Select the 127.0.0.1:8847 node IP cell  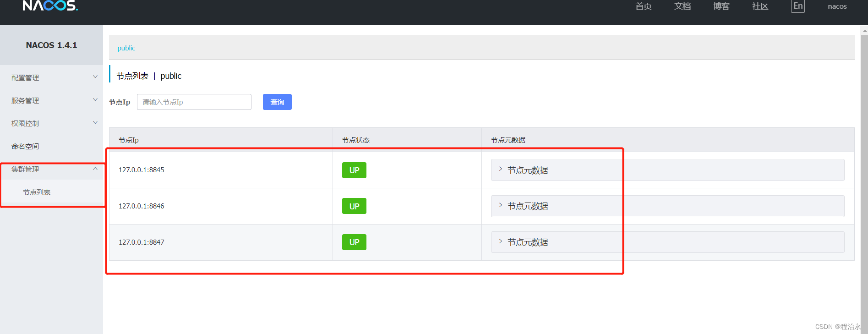pyautogui.click(x=221, y=242)
